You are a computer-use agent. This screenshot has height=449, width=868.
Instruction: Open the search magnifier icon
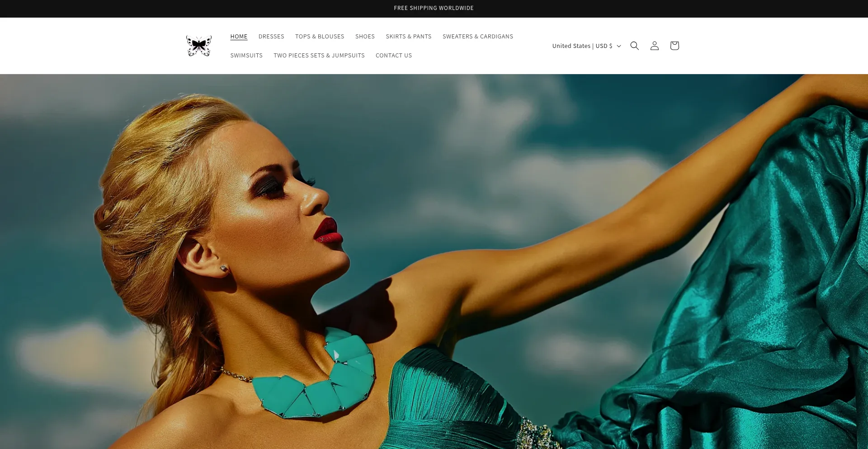pyautogui.click(x=635, y=46)
